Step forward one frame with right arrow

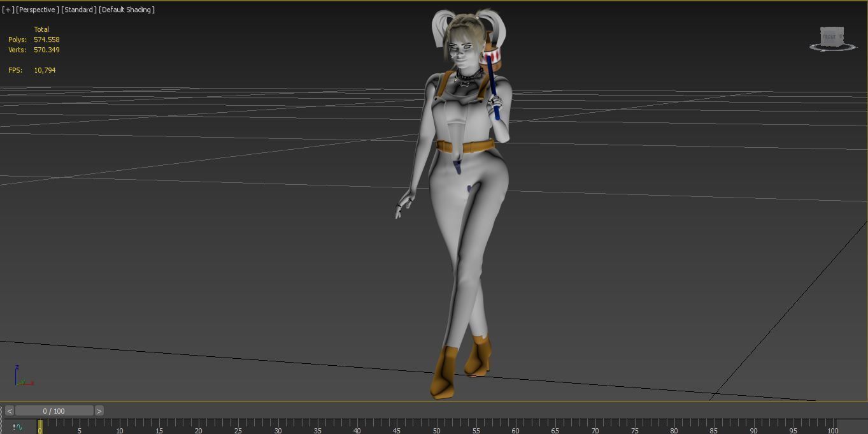pos(99,411)
